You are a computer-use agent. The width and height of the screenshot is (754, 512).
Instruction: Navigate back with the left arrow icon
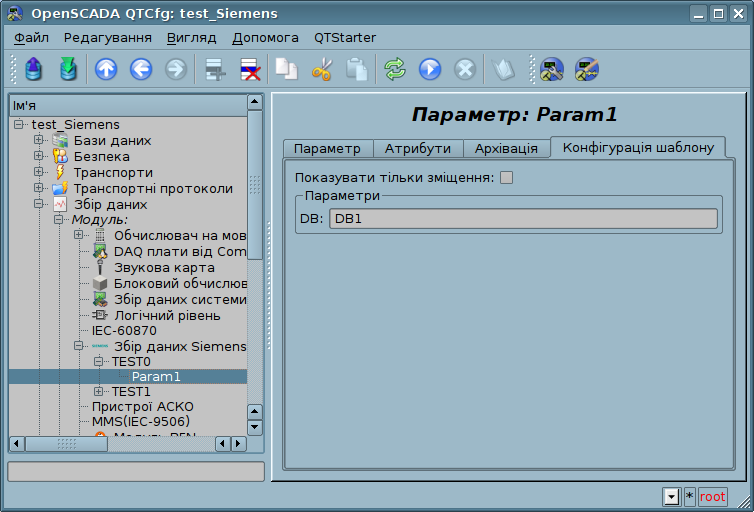click(141, 69)
